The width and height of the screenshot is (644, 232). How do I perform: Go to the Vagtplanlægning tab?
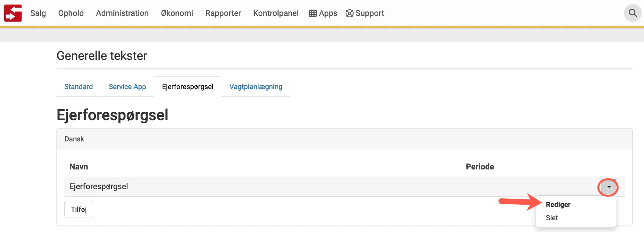coord(256,87)
